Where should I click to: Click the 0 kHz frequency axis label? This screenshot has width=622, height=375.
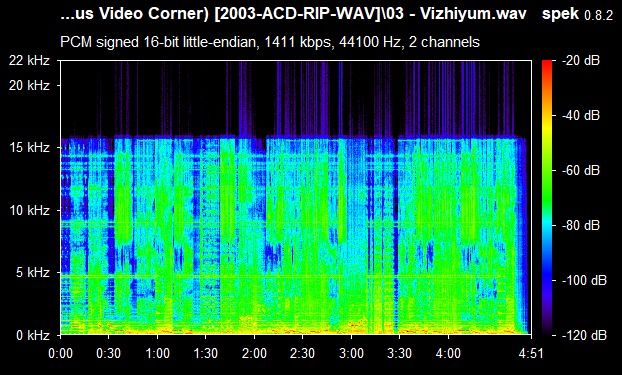[x=33, y=335]
